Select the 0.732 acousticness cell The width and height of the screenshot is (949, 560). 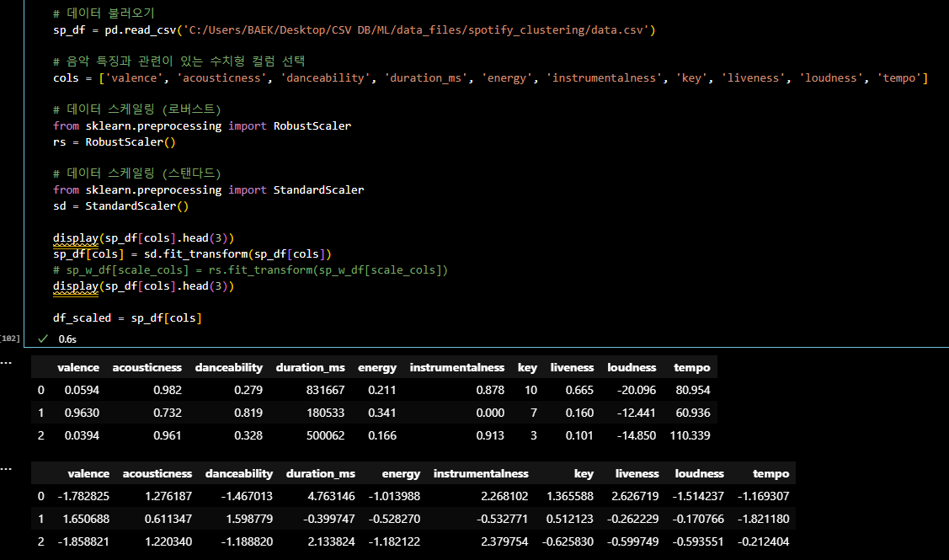(x=167, y=413)
